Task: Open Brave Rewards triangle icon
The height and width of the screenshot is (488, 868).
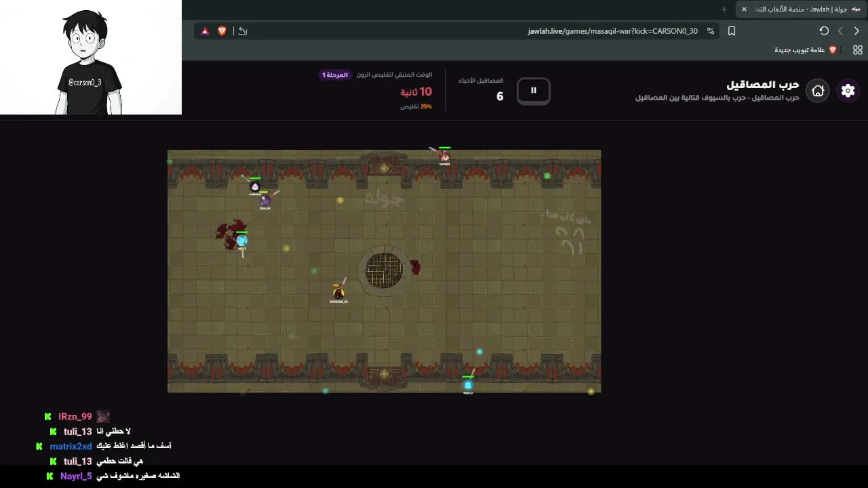Action: [205, 30]
